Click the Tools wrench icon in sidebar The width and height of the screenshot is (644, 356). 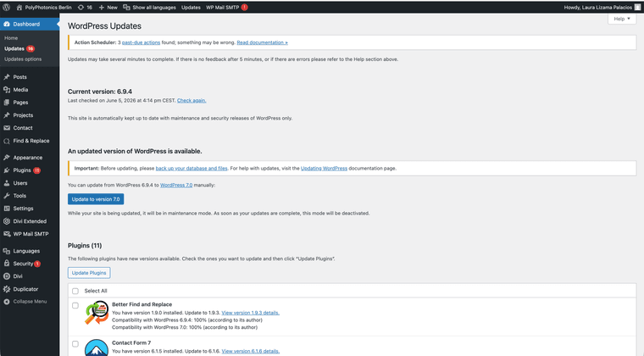coord(7,196)
